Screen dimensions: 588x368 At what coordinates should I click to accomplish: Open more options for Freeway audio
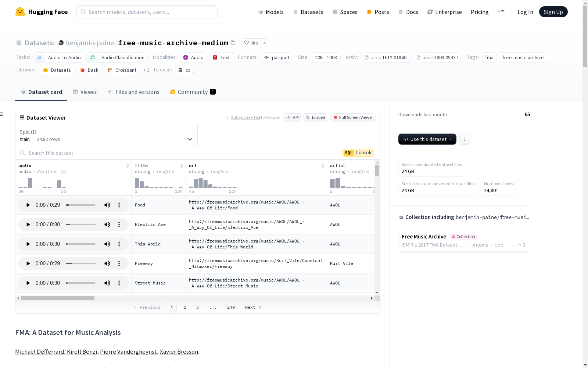coord(119,263)
